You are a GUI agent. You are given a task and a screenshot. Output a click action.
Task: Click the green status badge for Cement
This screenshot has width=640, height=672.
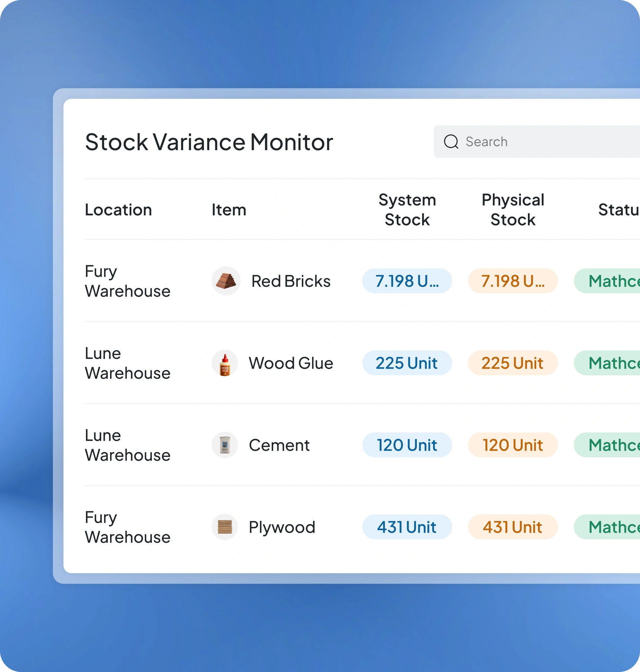click(x=607, y=445)
